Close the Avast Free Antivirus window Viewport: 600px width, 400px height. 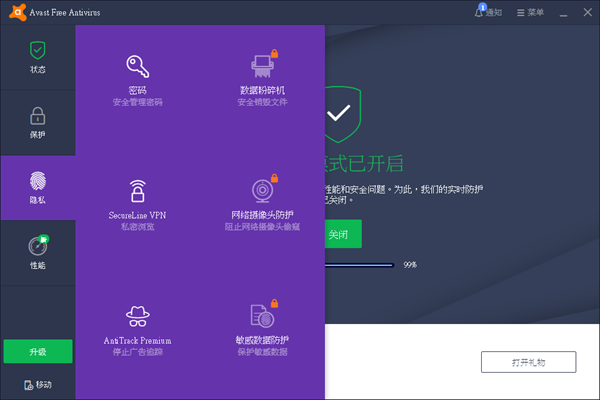(588, 12)
